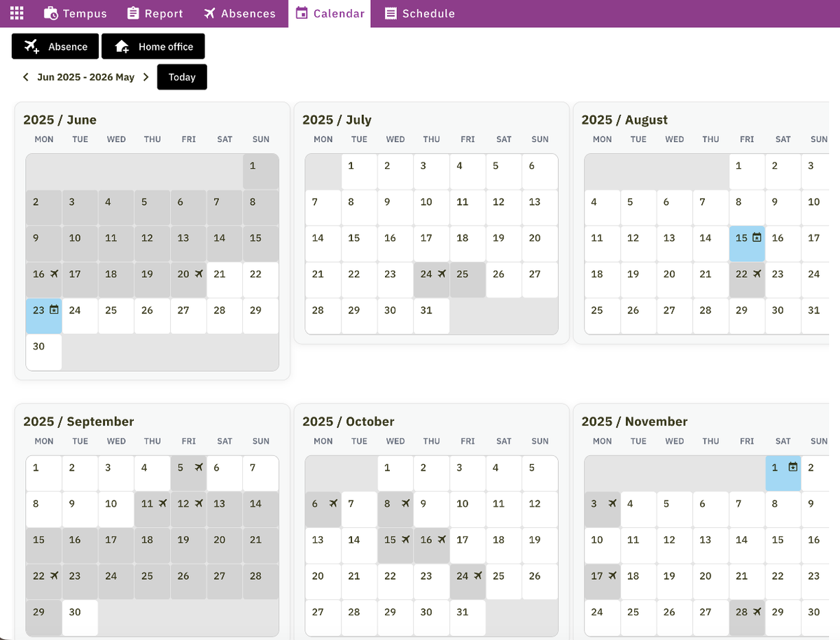Click the 2025 / September month heading
840x640 pixels.
point(78,422)
